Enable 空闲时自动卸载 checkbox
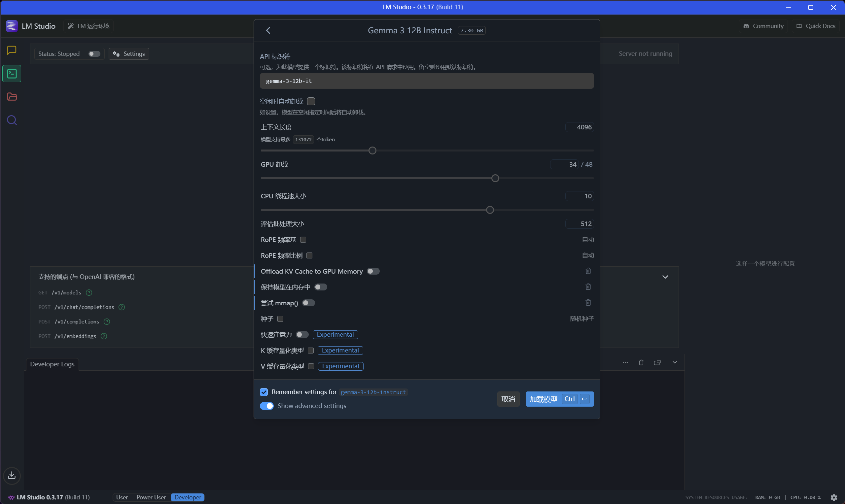This screenshot has width=845, height=504. (311, 101)
